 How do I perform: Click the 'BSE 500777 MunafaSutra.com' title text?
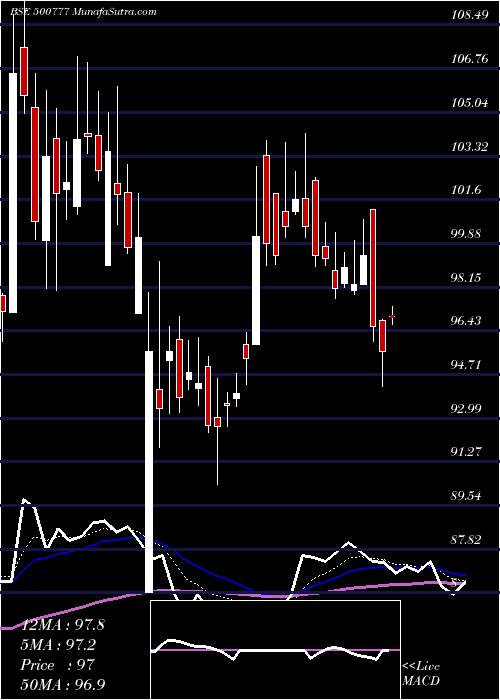pyautogui.click(x=83, y=12)
